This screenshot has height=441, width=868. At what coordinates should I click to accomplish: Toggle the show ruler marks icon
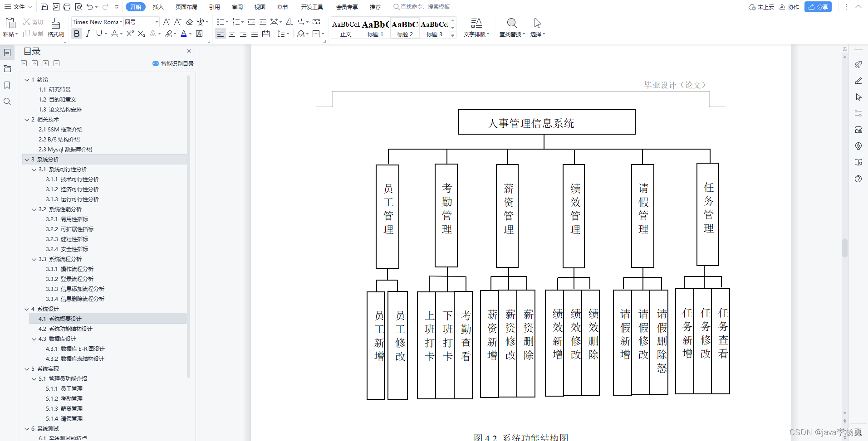tap(316, 22)
